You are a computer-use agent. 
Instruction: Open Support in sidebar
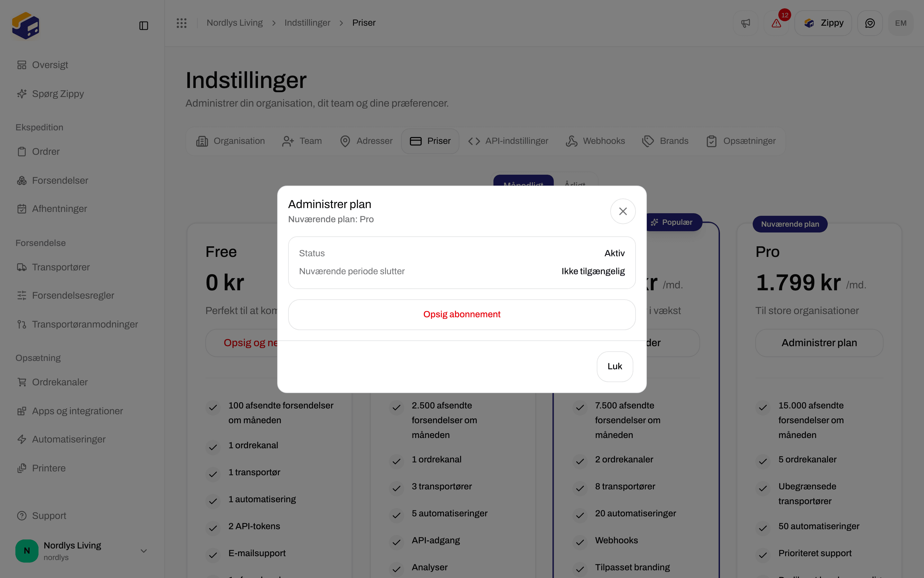(82, 516)
